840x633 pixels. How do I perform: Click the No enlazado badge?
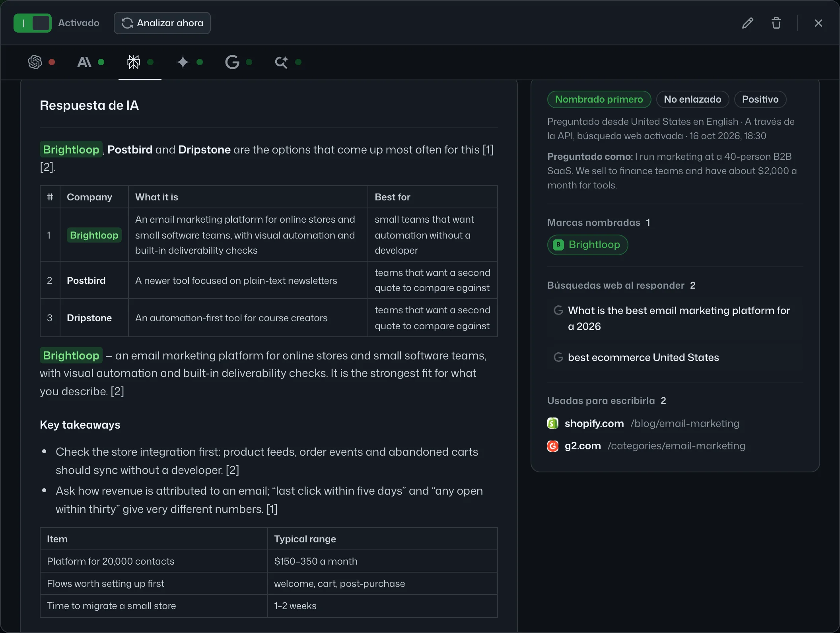(x=692, y=99)
